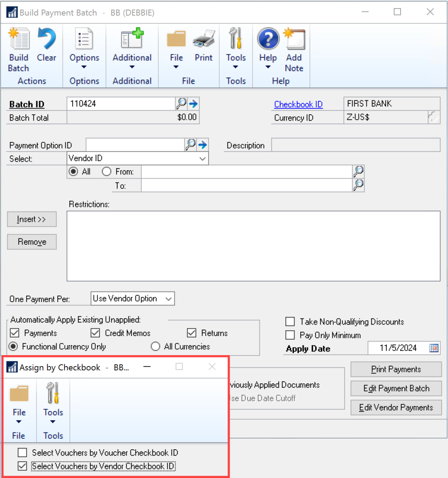Expand the Additional dropdown arrow
Screen dimensions: 448x478
coord(132,67)
